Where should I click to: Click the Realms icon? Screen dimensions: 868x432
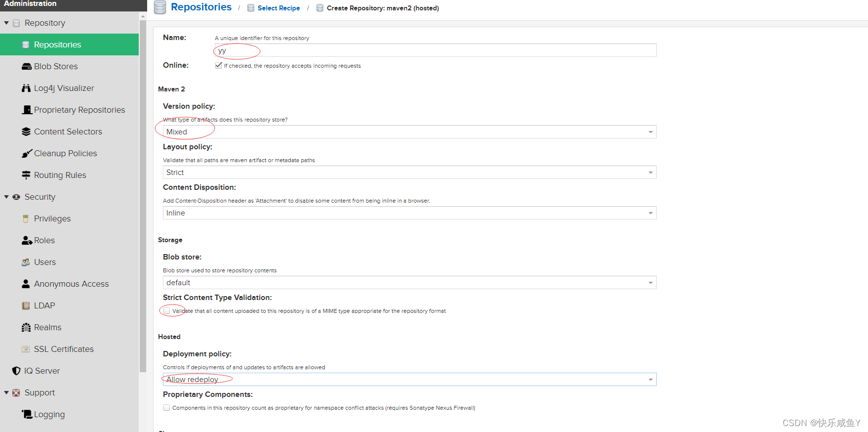(26, 327)
